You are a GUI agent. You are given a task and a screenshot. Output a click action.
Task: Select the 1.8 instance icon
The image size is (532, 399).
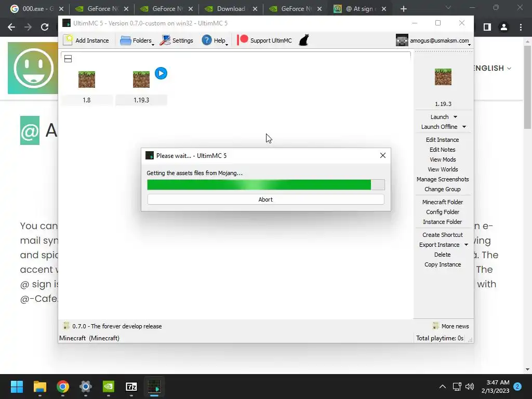coord(87,79)
